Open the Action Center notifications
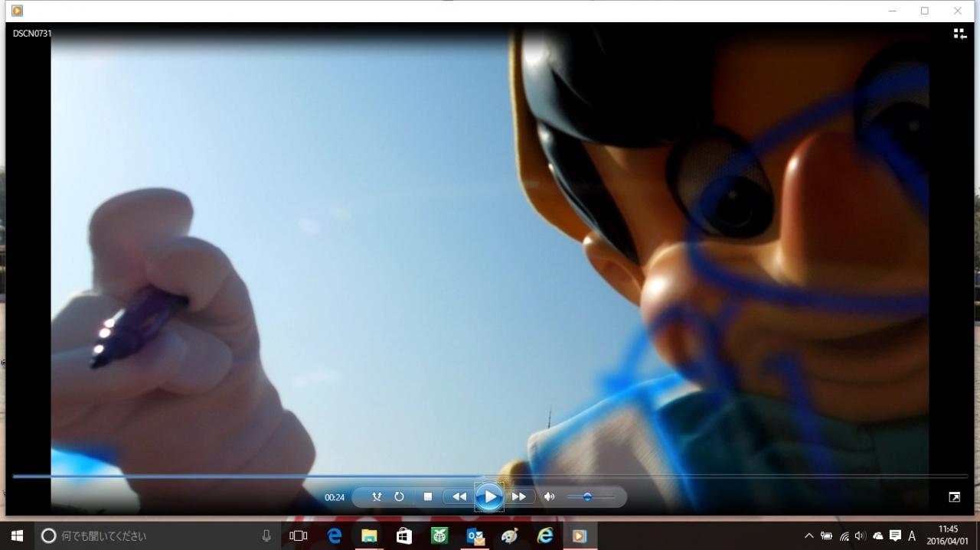 (895, 536)
